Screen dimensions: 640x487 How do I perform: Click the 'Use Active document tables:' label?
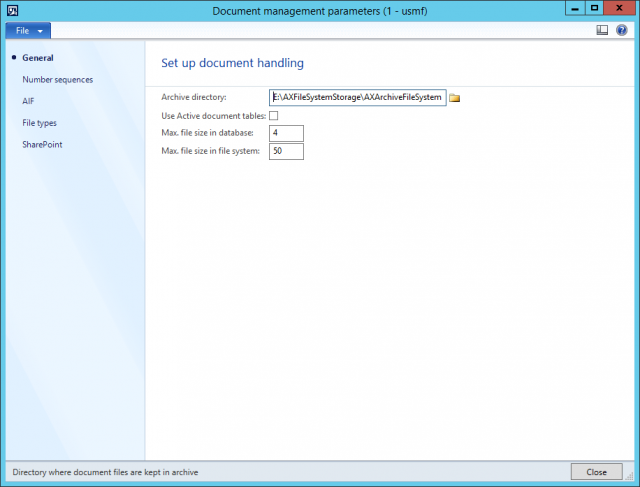(x=213, y=116)
